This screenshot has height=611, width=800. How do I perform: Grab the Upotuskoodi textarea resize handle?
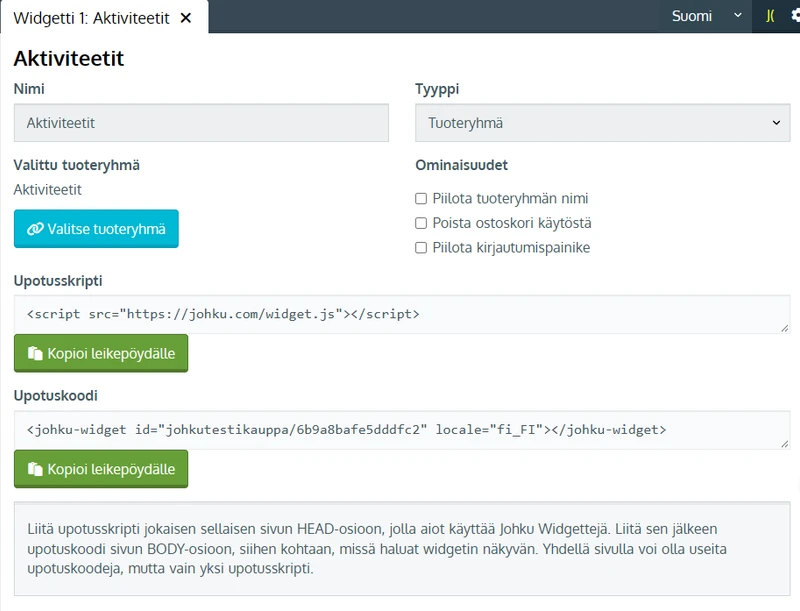click(x=785, y=444)
